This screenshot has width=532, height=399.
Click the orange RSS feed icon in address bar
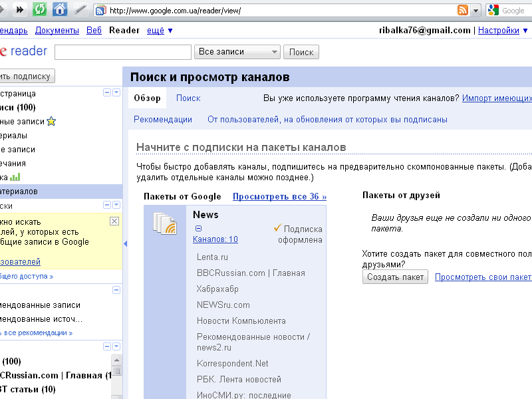pyautogui.click(x=463, y=10)
